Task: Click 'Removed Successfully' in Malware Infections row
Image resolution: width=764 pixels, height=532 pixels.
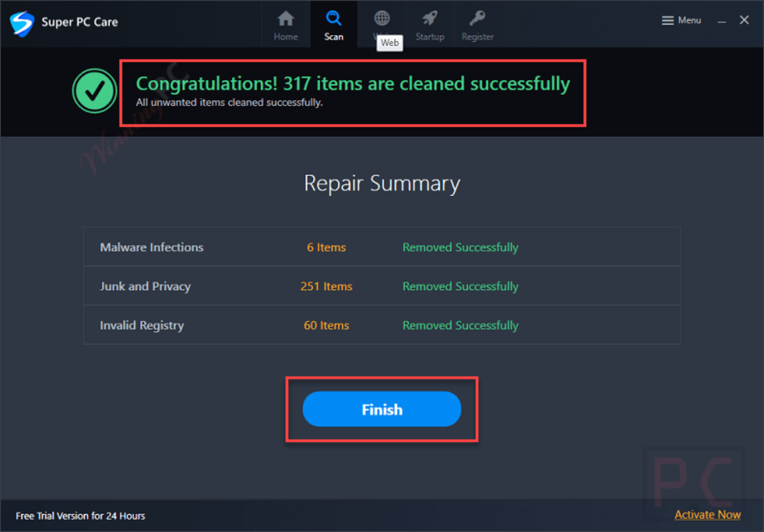Action: [x=460, y=247]
